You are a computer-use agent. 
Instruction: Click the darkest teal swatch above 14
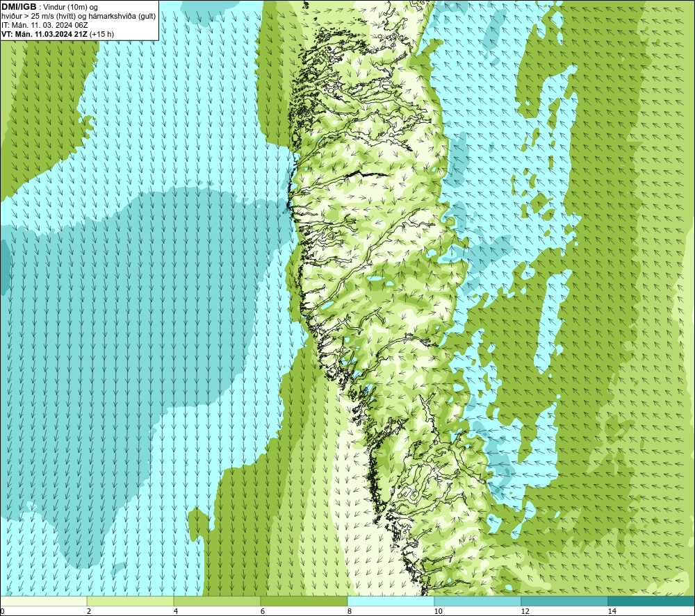(651, 601)
